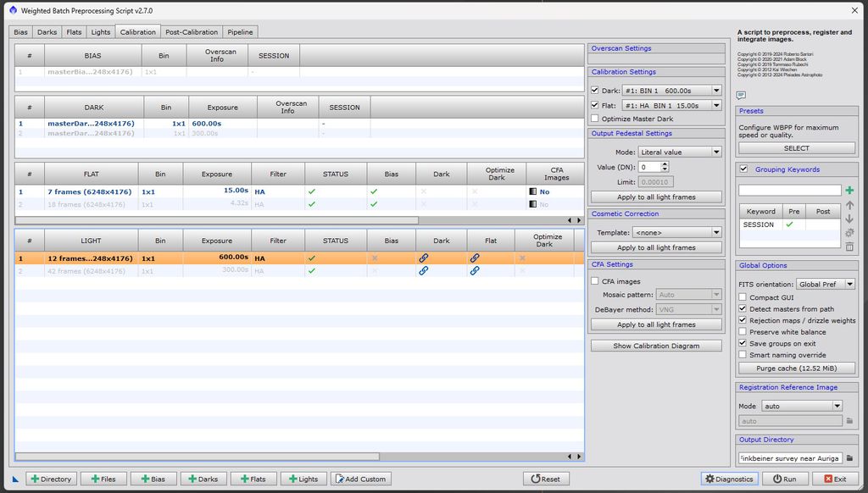Open FITS orientation dropdown
868x493 pixels.
point(826,284)
